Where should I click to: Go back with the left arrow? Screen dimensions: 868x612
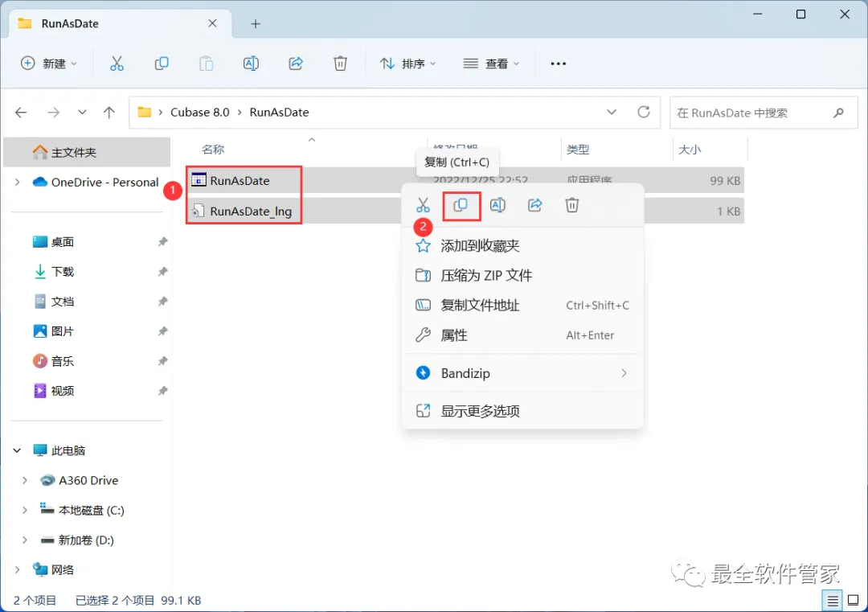[x=21, y=113]
